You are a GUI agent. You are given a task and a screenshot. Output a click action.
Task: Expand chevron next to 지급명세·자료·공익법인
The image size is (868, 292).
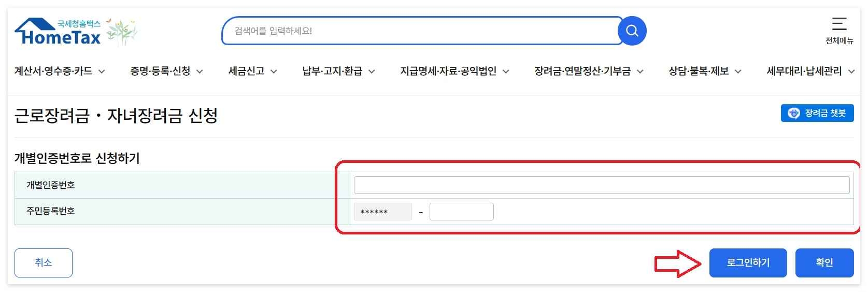click(506, 72)
